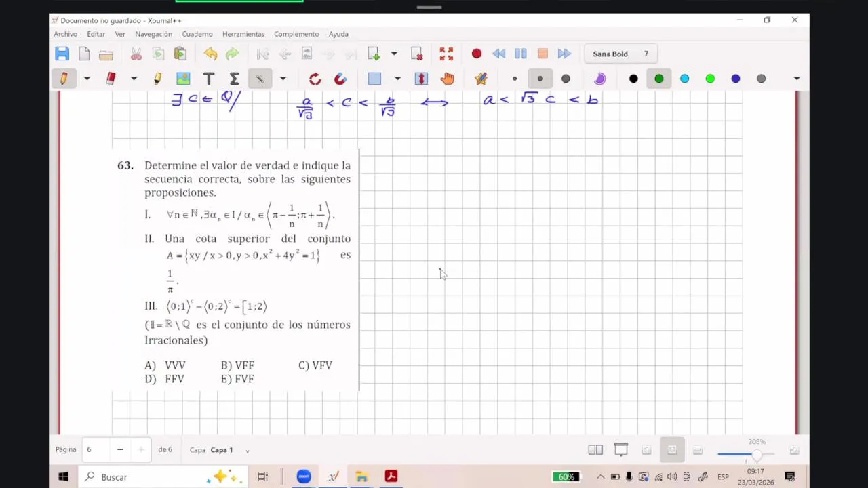Redo the last undone action
This screenshot has width=868, height=488.
232,54
